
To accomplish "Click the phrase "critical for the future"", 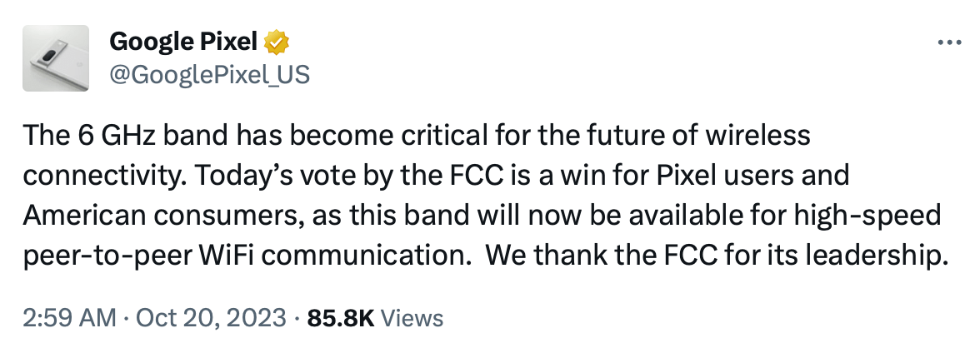I will (x=456, y=137).
